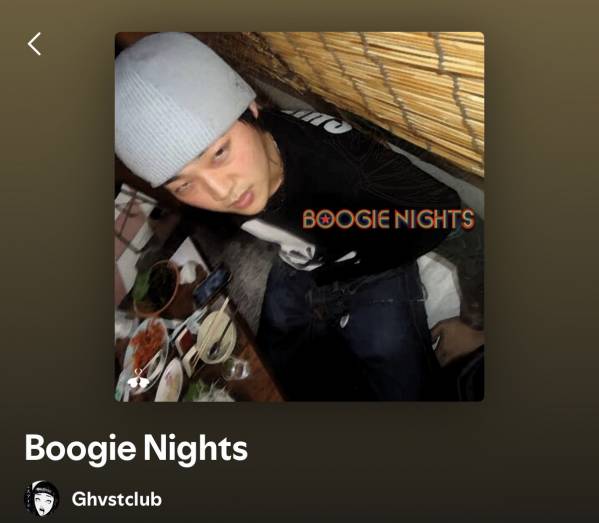Tap the word Nights in album title
The image size is (599, 523).
(x=195, y=449)
